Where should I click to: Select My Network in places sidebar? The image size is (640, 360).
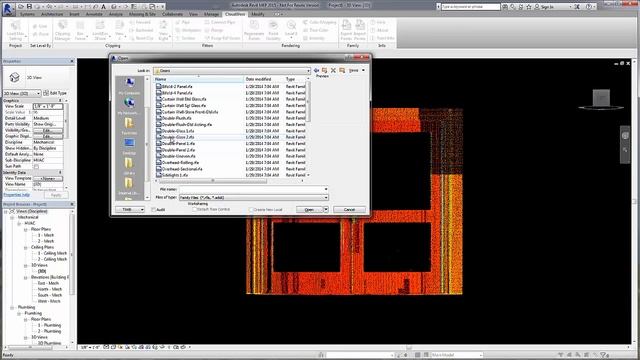[129, 106]
